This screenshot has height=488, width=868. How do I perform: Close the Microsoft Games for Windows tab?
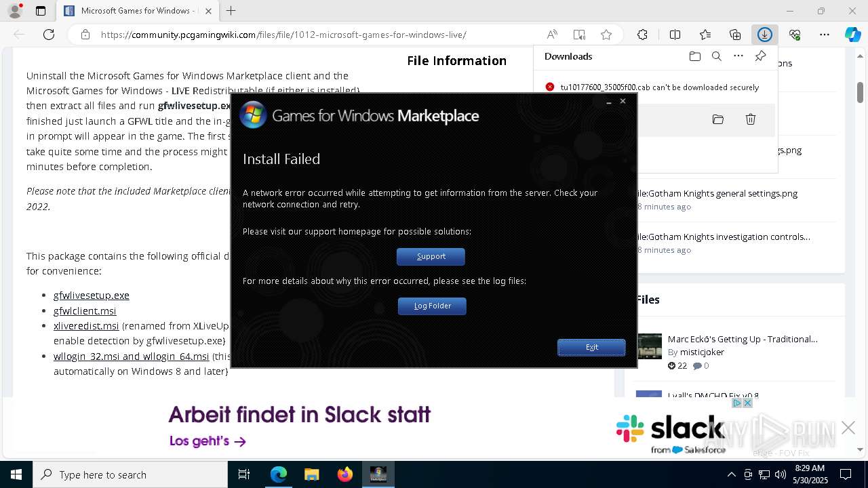pos(208,11)
